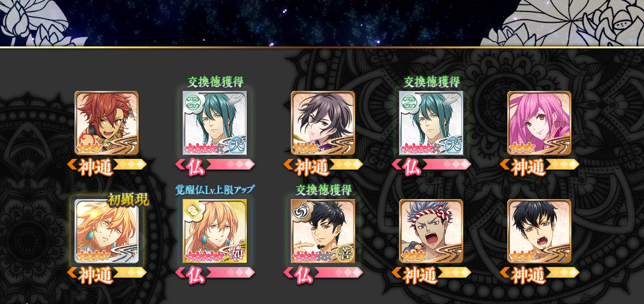
Task: Click 天 badge on teal-haired card beside pink-haired character
Action: [x=452, y=145]
